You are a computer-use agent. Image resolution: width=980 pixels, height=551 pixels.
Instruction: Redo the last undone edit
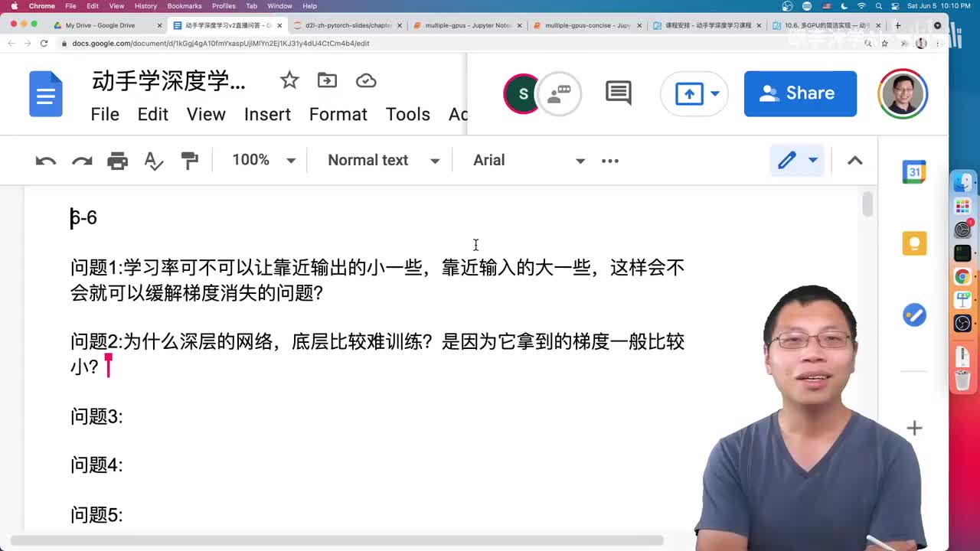click(x=82, y=161)
